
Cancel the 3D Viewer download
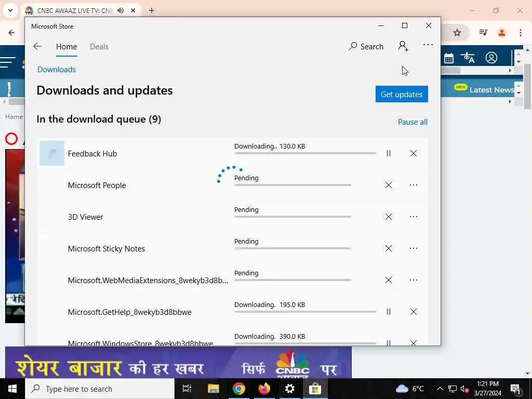click(389, 217)
